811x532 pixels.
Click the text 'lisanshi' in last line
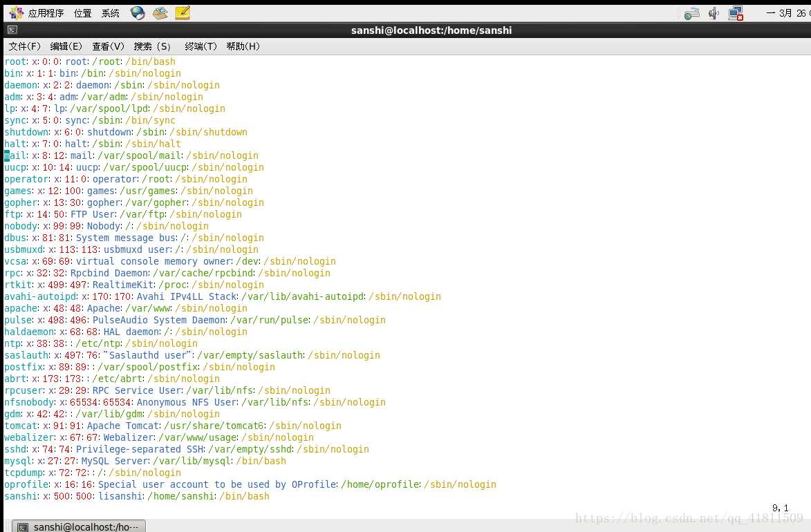(120, 497)
